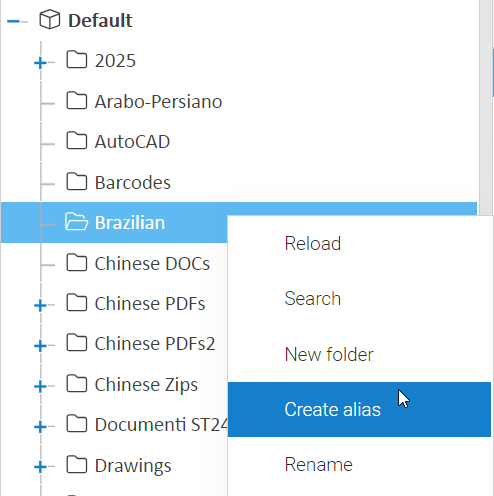The width and height of the screenshot is (494, 496).
Task: Click the AutoCAD folder icon
Action: [x=77, y=141]
